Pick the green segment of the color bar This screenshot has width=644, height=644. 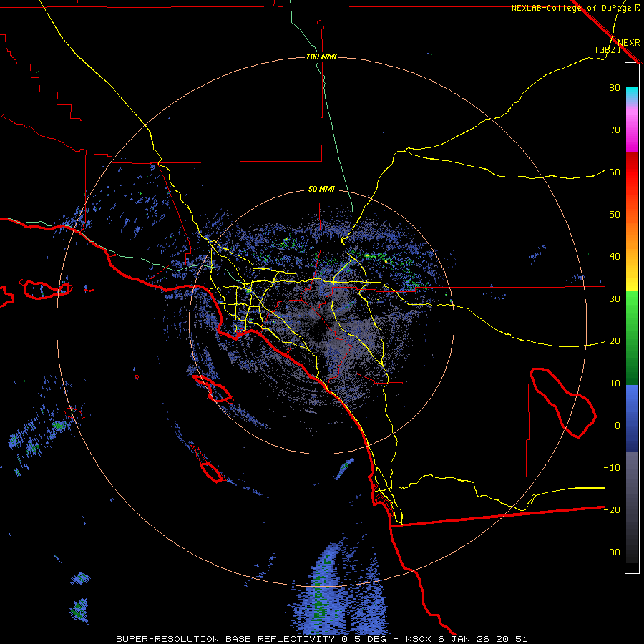[x=632, y=338]
